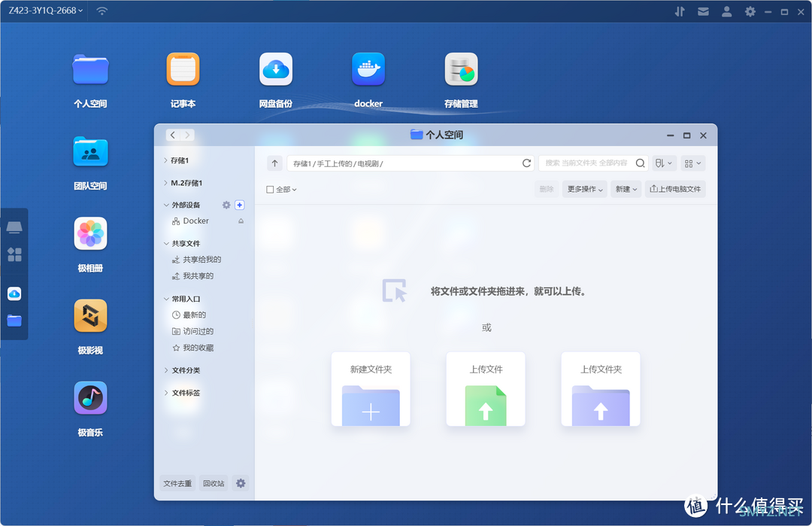This screenshot has width=812, height=526.
Task: Launch the 记事本 notepad app
Action: pos(183,69)
